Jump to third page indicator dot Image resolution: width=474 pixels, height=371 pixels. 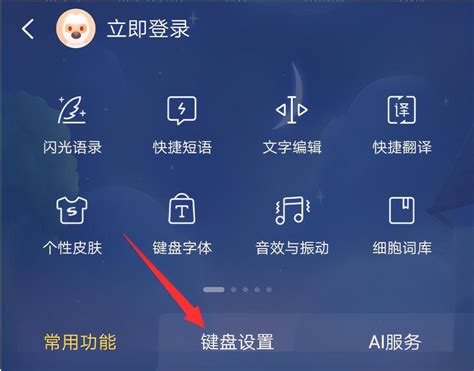245,290
